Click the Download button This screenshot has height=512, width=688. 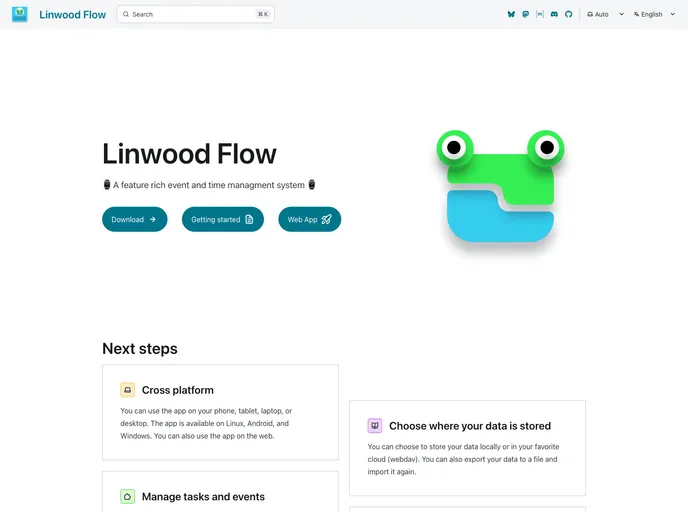point(135,219)
